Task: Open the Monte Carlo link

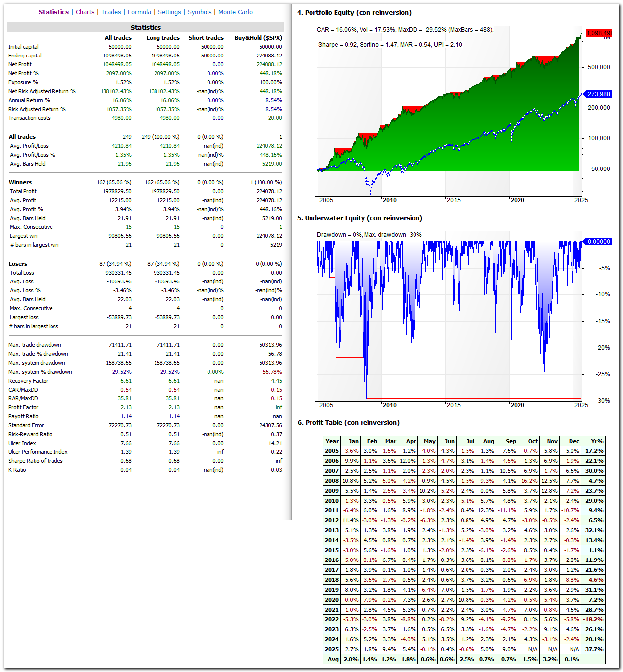Action: point(235,12)
